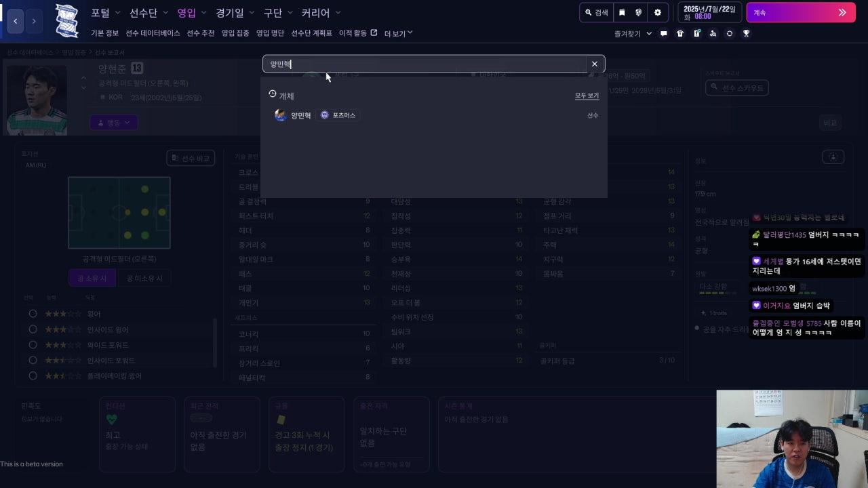868x488 pixels.
Task: Click the 퍼스트 터치 attribute row
Action: tap(304, 216)
